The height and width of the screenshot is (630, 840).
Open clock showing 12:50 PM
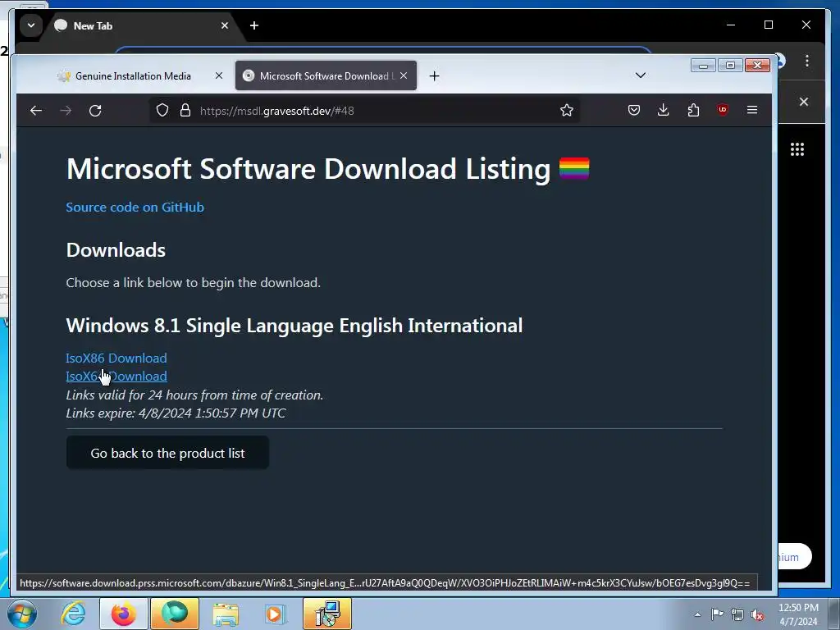[798, 614]
